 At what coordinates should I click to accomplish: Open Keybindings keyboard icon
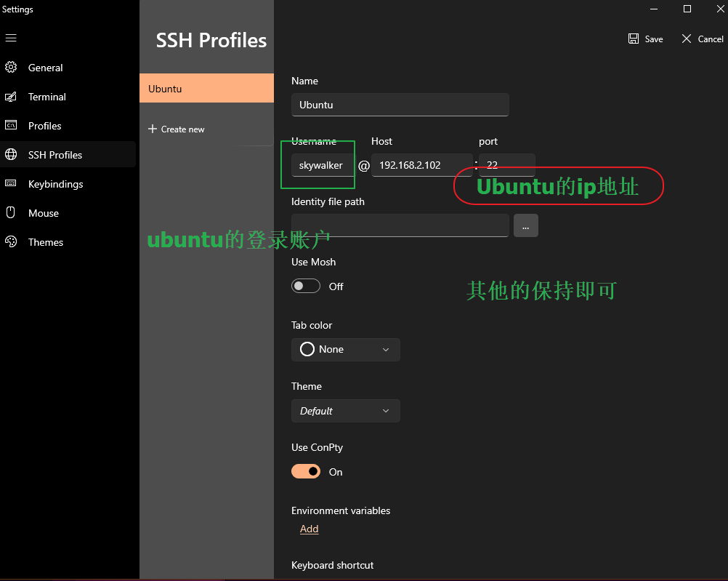11,183
